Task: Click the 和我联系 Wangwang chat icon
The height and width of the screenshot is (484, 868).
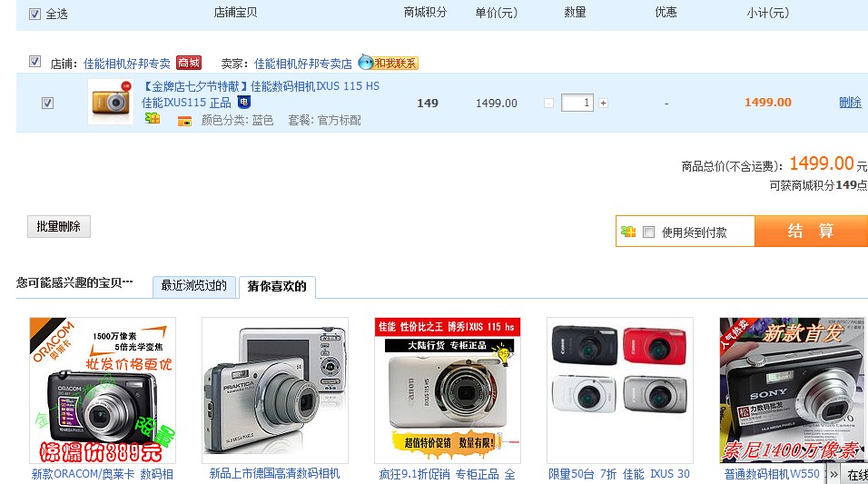Action: (389, 63)
